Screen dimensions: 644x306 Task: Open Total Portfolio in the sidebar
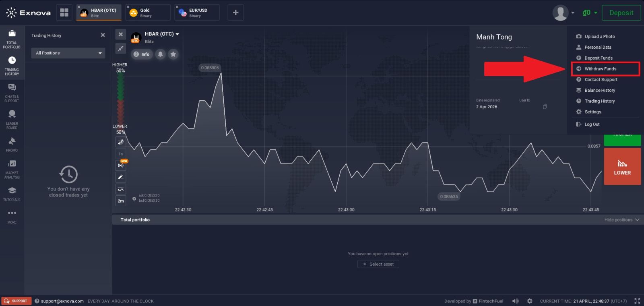pyautogui.click(x=12, y=39)
